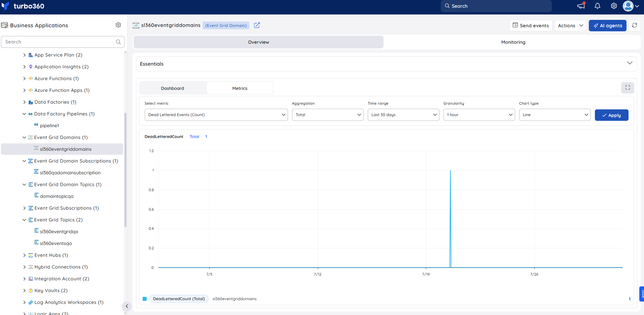
Task: Open sl360eventgriddomains in external link icon
Action: [x=257, y=25]
